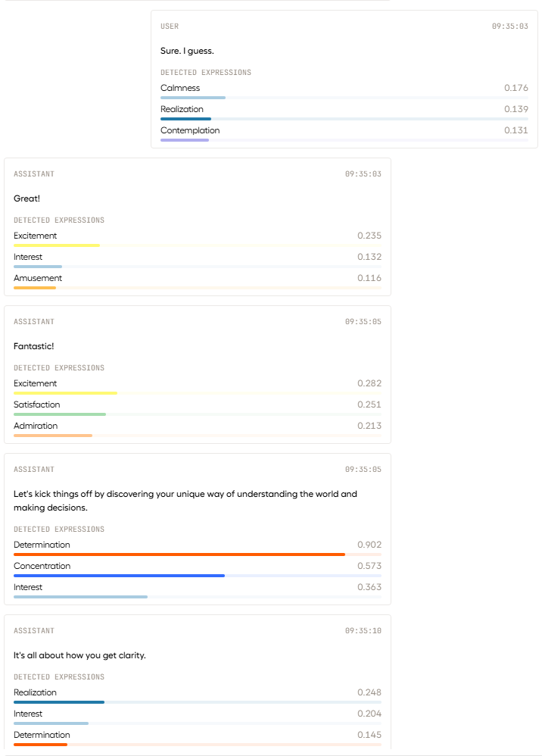This screenshot has width=542, height=756.
Task: Select the Realization bar scoring 0.248
Action: pos(198,702)
